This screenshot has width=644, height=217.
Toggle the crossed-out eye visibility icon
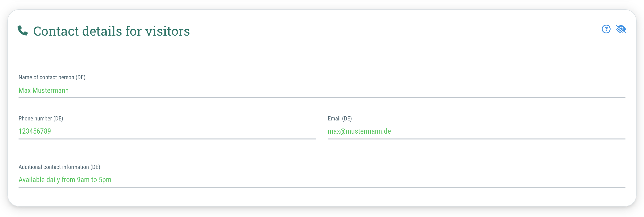coord(621,29)
